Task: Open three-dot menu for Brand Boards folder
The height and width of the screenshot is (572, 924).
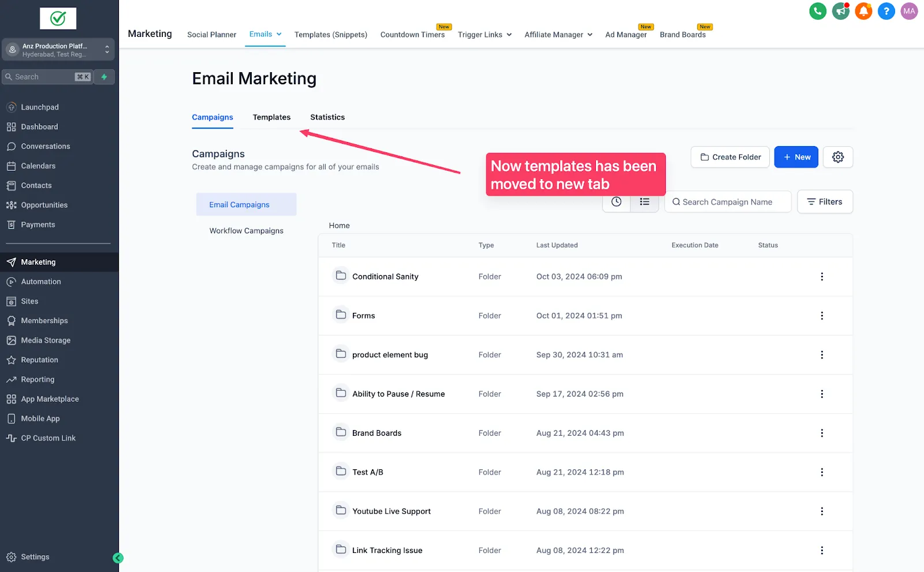Action: pos(822,433)
